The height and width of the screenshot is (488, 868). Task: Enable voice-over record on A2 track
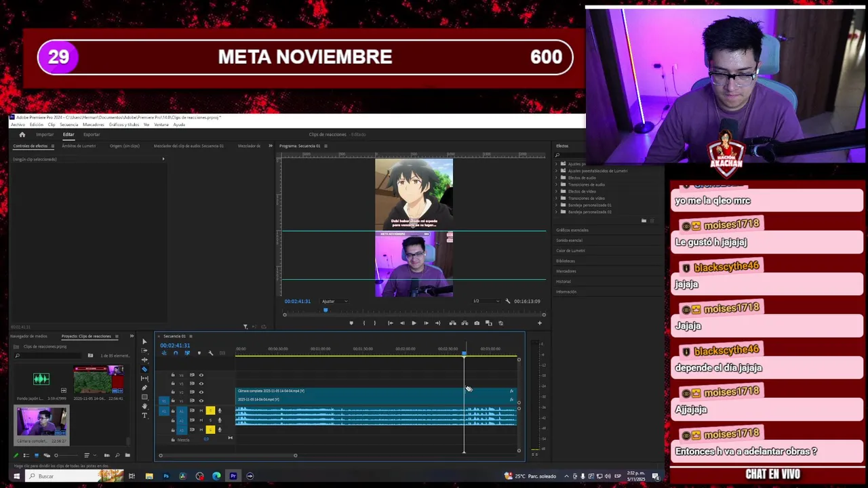point(220,420)
